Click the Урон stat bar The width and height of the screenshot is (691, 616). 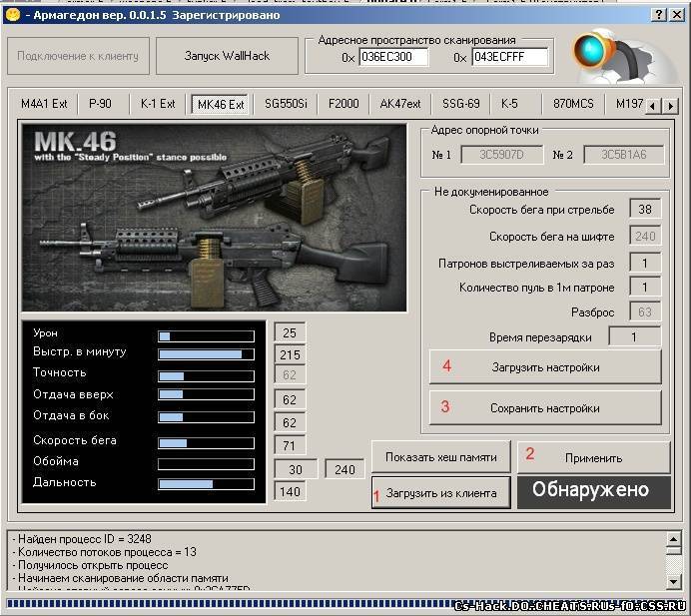206,336
